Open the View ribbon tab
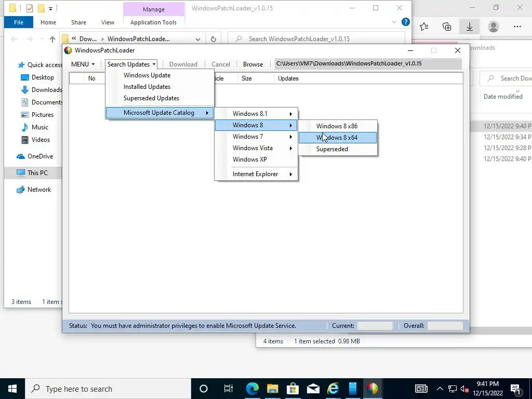Viewport: 532px width, 399px height. [x=108, y=22]
